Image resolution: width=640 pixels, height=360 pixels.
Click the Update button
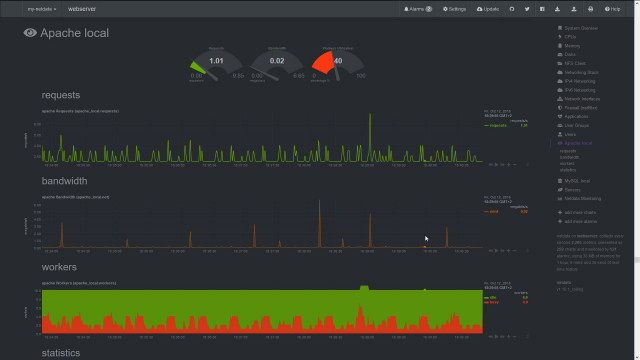pos(488,9)
